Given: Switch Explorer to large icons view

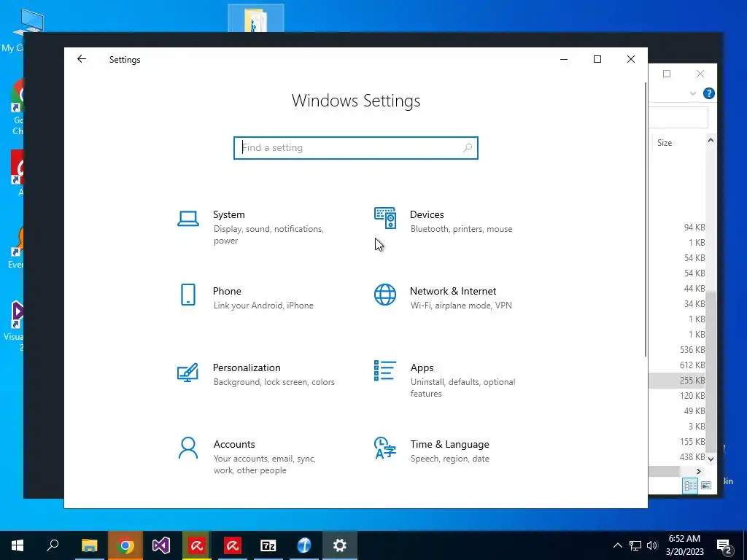Looking at the screenshot, I should [x=706, y=486].
